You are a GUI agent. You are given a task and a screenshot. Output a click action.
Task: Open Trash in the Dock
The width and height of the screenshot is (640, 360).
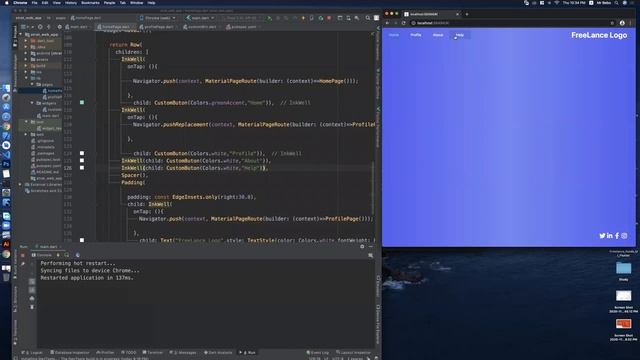point(6,278)
